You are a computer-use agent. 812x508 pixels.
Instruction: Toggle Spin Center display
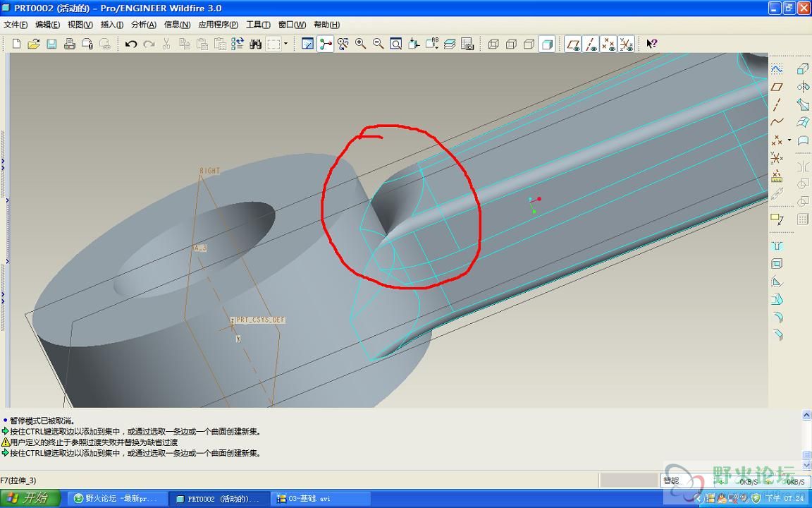(x=325, y=44)
